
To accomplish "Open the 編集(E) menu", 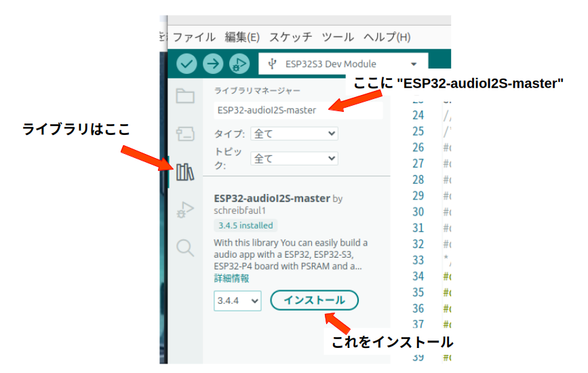I will 242,37.
